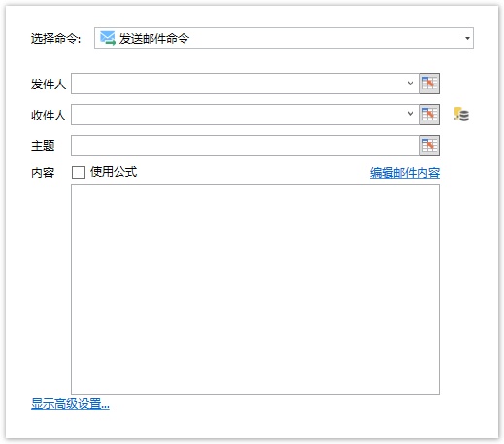Click the 主题 label
504x444 pixels.
(x=43, y=146)
